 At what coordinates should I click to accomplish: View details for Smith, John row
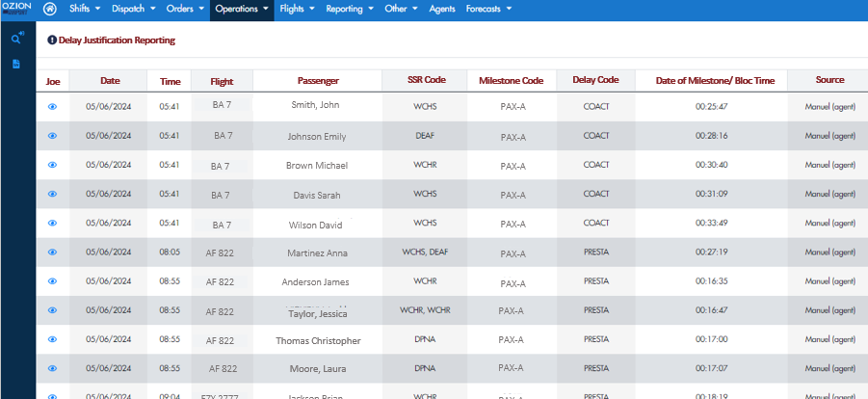pyautogui.click(x=53, y=106)
